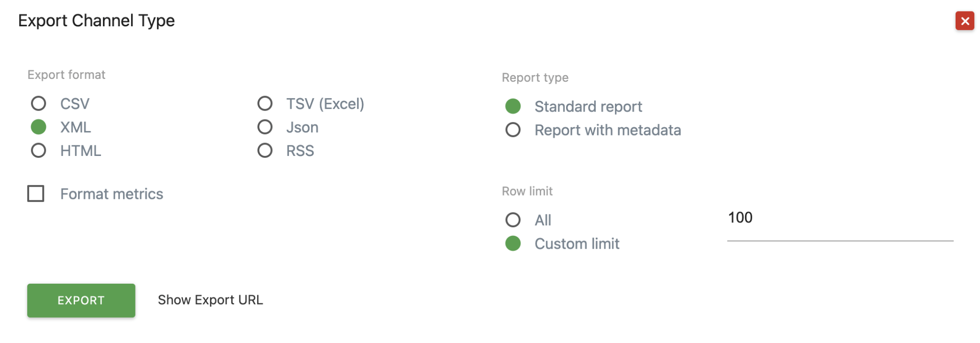The image size is (980, 343).
Task: Set row limit to All
Action: pyautogui.click(x=513, y=220)
